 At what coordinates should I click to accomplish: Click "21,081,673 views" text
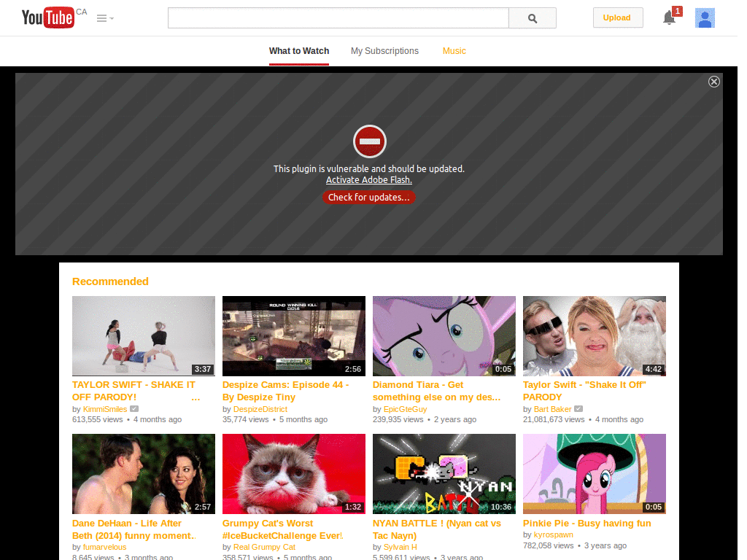(x=554, y=419)
